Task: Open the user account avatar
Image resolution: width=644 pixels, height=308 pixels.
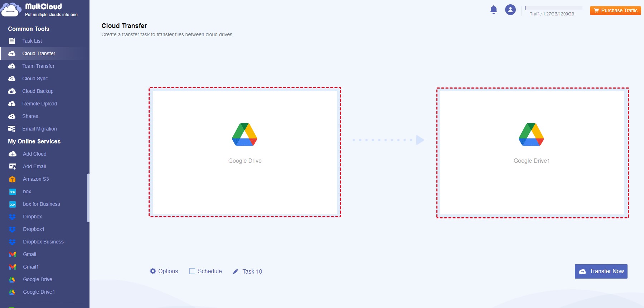Action: (x=510, y=10)
